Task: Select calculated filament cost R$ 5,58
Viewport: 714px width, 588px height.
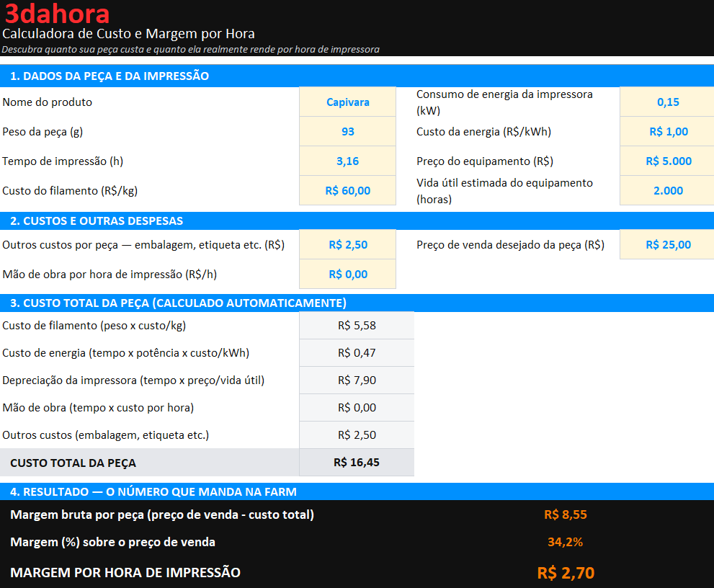Action: pyautogui.click(x=357, y=326)
